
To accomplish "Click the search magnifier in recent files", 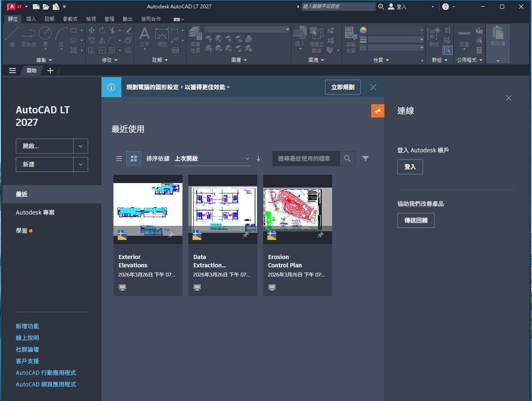I will (347, 159).
